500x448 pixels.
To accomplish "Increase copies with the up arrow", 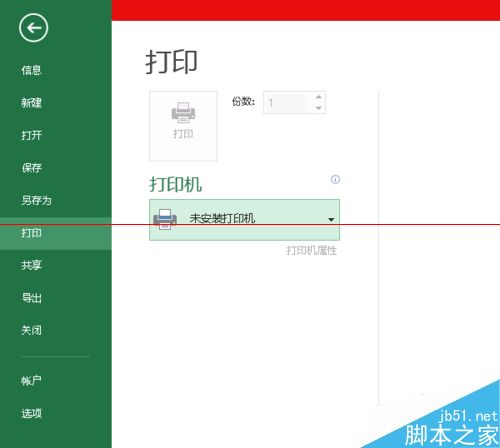I will point(319,97).
